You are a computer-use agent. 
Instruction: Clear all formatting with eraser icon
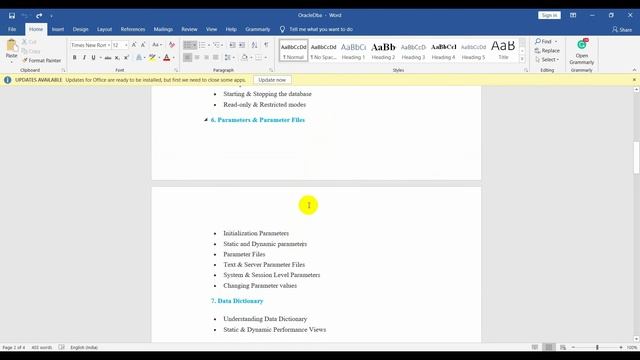(172, 45)
